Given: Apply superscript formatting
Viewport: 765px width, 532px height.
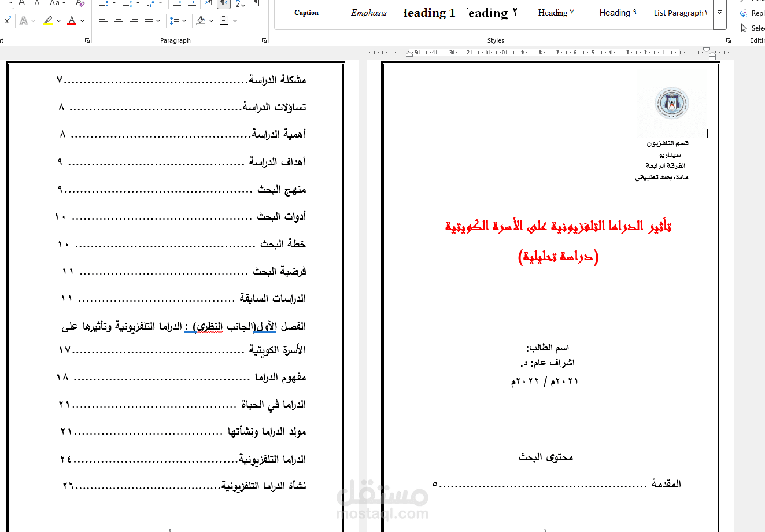Looking at the screenshot, I should pos(8,21).
